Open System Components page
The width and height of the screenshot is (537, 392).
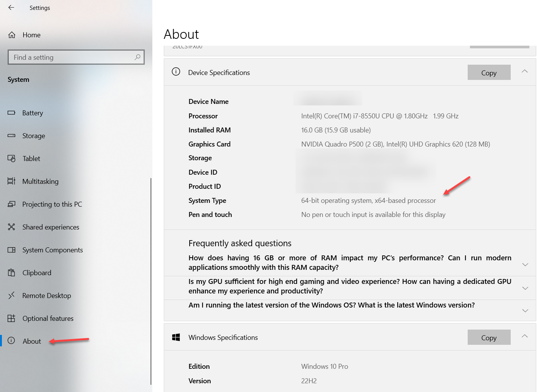point(52,250)
